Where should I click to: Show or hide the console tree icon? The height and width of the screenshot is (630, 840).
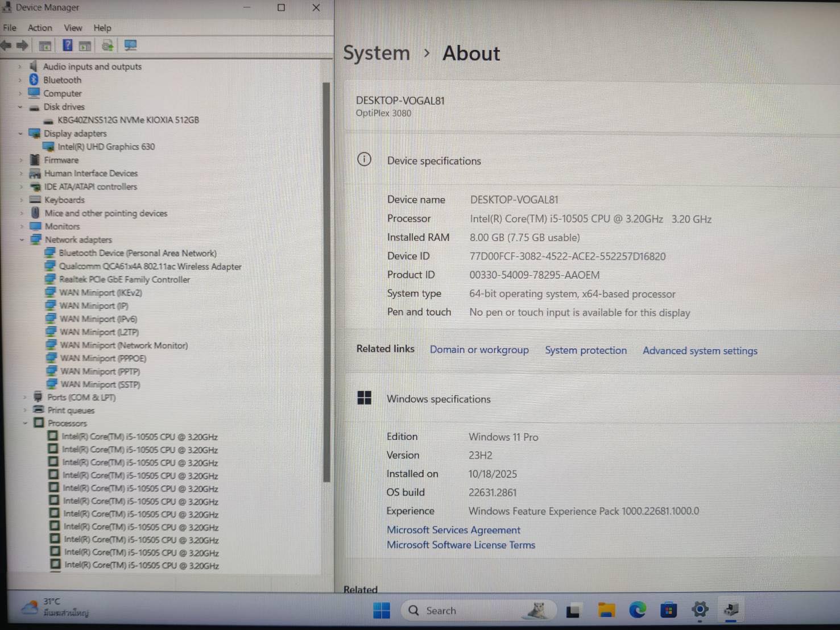[45, 45]
